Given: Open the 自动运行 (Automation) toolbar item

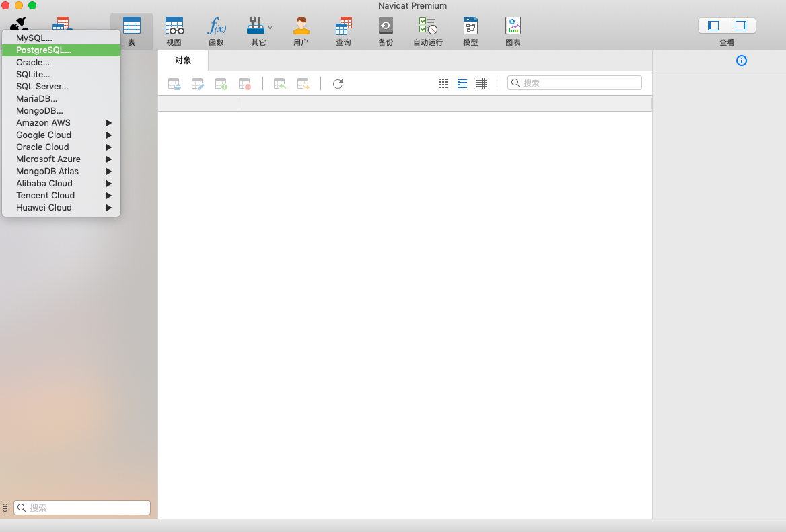Looking at the screenshot, I should [428, 31].
